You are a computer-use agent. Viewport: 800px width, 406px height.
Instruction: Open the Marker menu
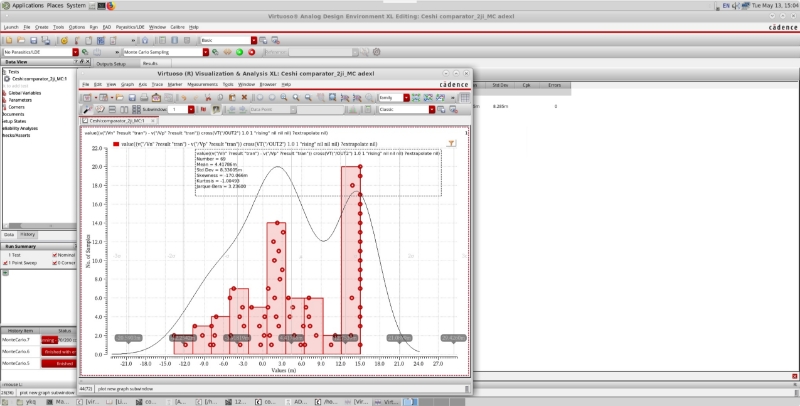(x=175, y=85)
